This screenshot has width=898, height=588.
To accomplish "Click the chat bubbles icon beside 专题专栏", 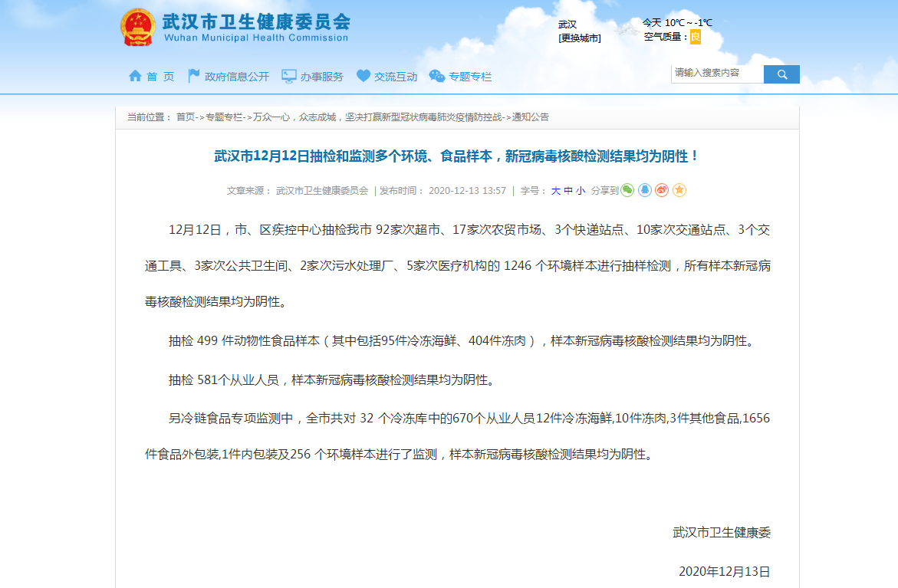I will [x=437, y=76].
